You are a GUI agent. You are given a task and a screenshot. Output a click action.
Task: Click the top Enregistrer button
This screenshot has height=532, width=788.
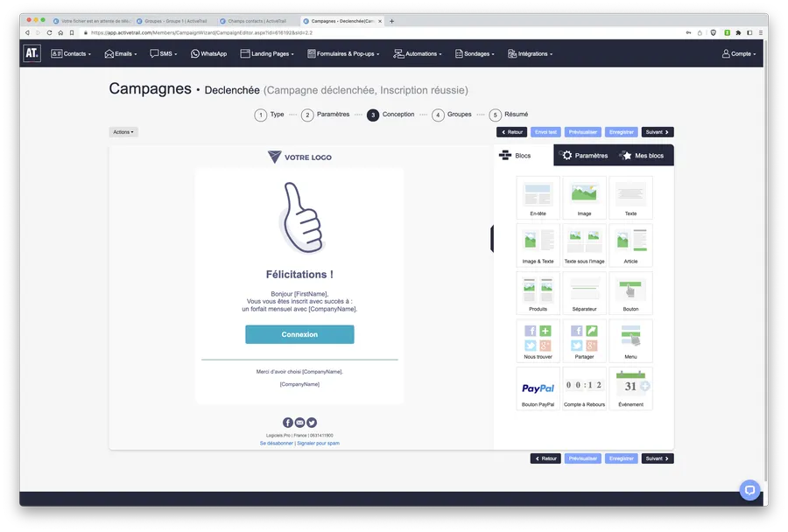coord(621,132)
